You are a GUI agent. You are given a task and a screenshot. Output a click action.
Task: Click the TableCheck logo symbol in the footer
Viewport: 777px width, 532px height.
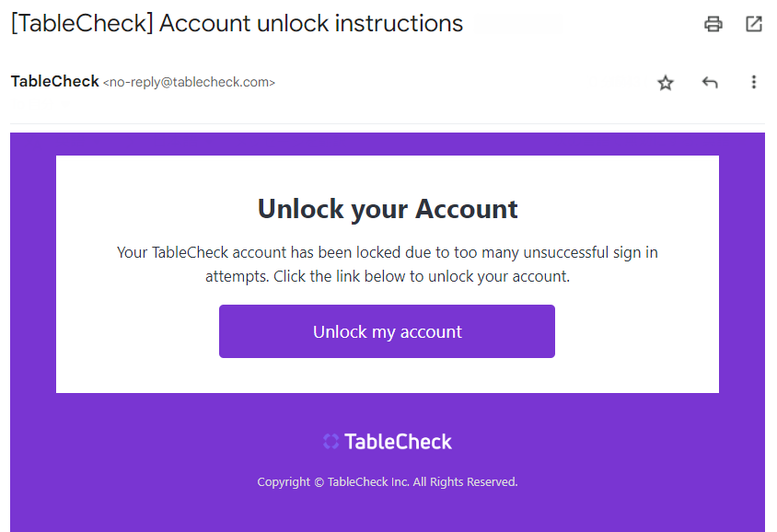tap(331, 442)
